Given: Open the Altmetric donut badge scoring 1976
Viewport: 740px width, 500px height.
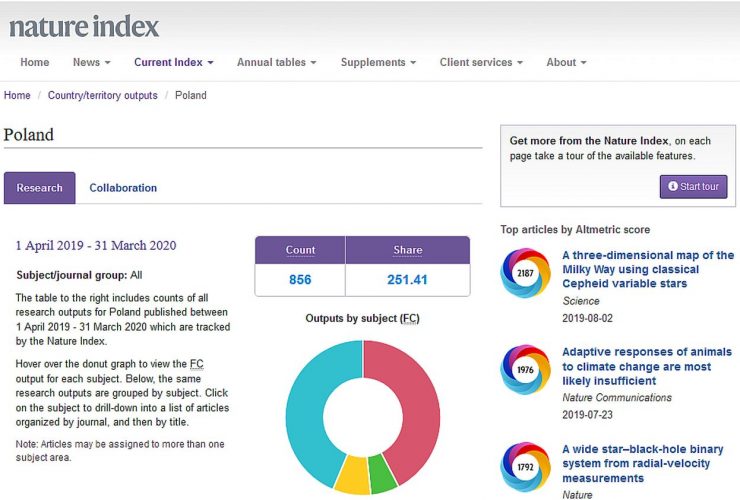Looking at the screenshot, I should [x=525, y=369].
